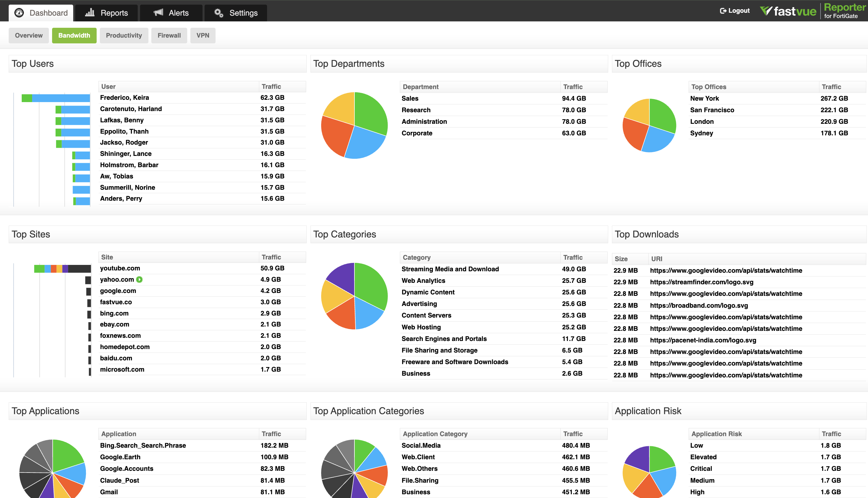Select the Streaming Media and Download category

pos(450,269)
